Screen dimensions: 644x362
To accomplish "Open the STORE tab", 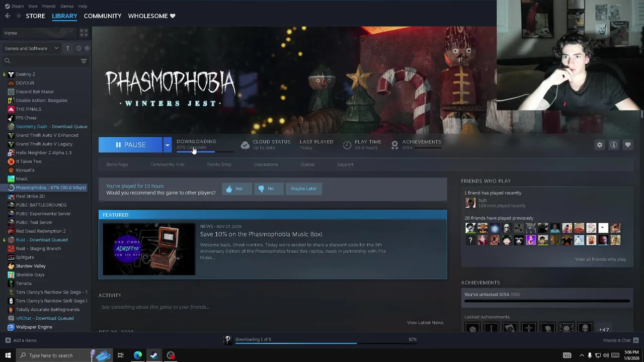I will (x=35, y=16).
